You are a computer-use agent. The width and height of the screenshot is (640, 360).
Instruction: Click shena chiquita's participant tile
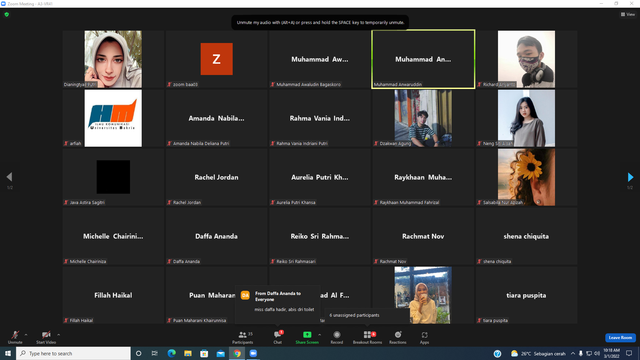click(x=526, y=236)
